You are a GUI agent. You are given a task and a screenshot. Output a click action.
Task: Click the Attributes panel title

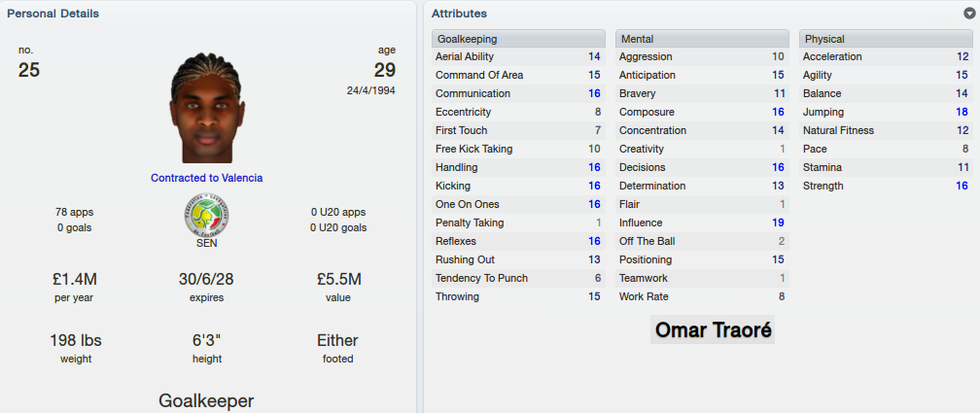[459, 14]
